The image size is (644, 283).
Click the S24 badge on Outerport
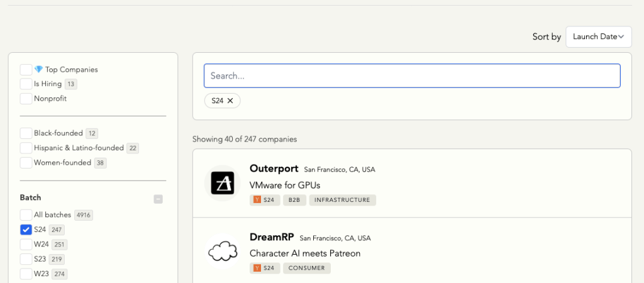point(265,200)
